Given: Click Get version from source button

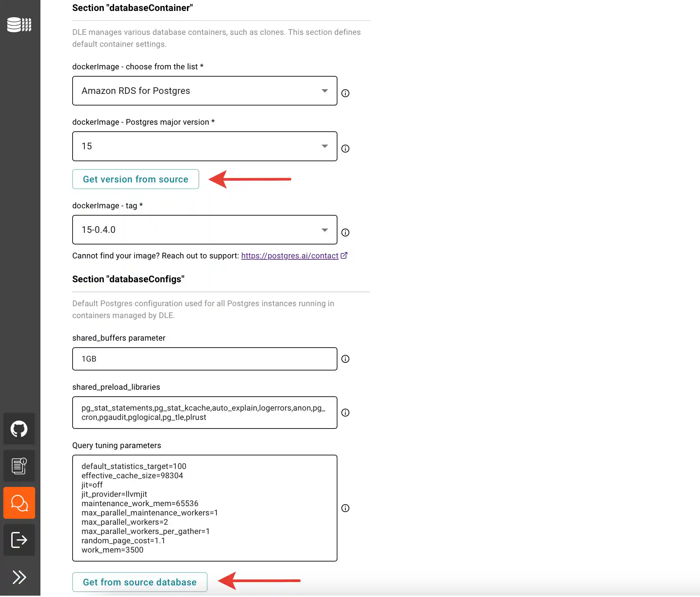Looking at the screenshot, I should click(x=136, y=179).
